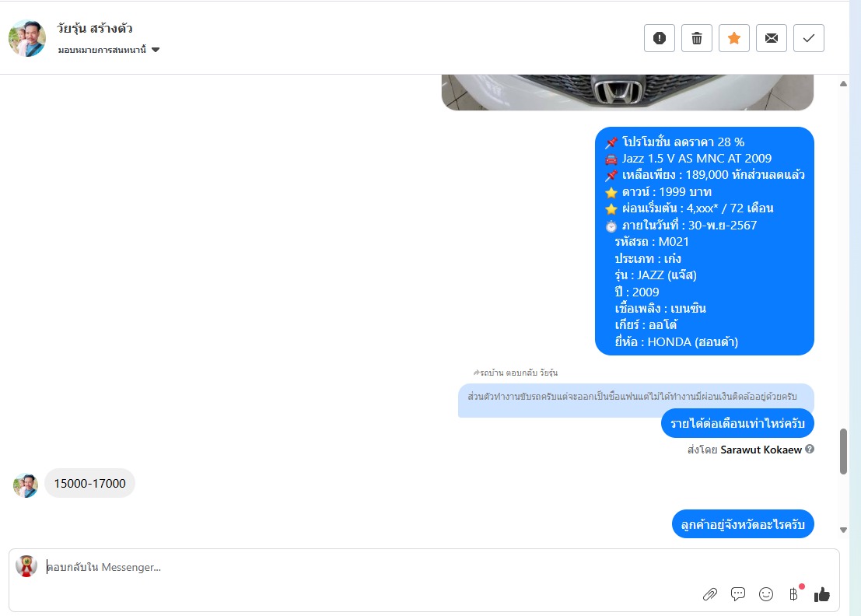
Task: Open the baht payment request icon
Action: [x=794, y=593]
